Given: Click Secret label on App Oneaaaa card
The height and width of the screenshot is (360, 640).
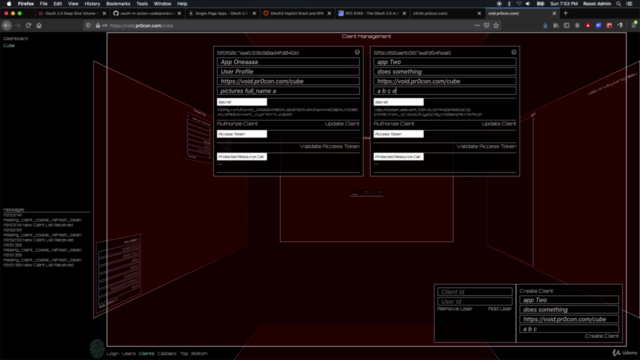Looking at the screenshot, I should 242,102.
